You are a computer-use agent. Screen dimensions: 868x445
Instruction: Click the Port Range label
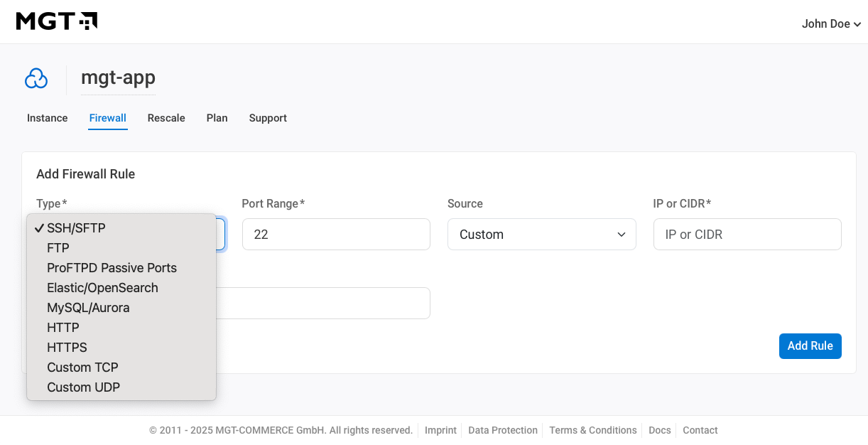click(x=273, y=204)
